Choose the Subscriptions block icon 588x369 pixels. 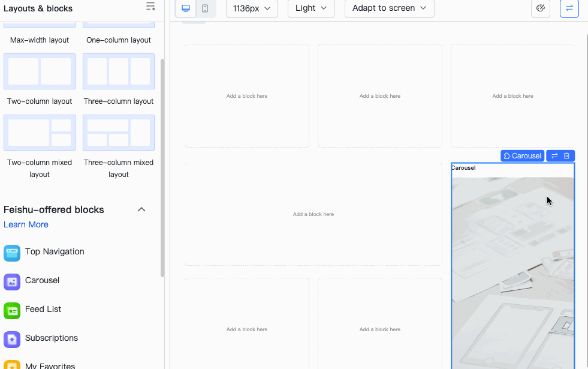pos(12,338)
